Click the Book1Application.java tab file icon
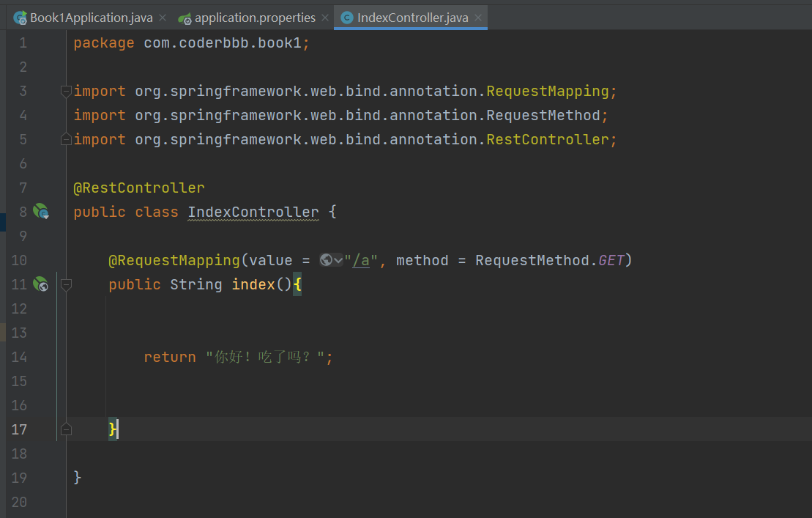The width and height of the screenshot is (812, 518). tap(20, 18)
